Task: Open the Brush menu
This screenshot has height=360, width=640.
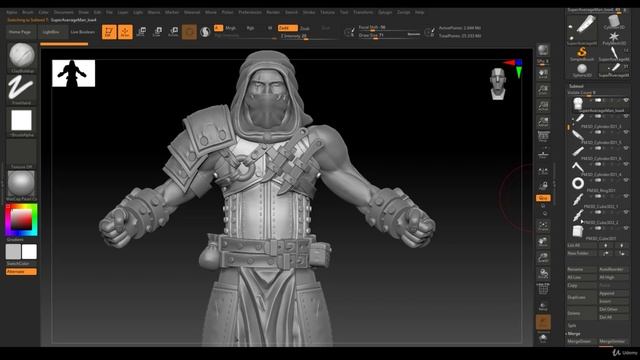Action: click(28, 12)
